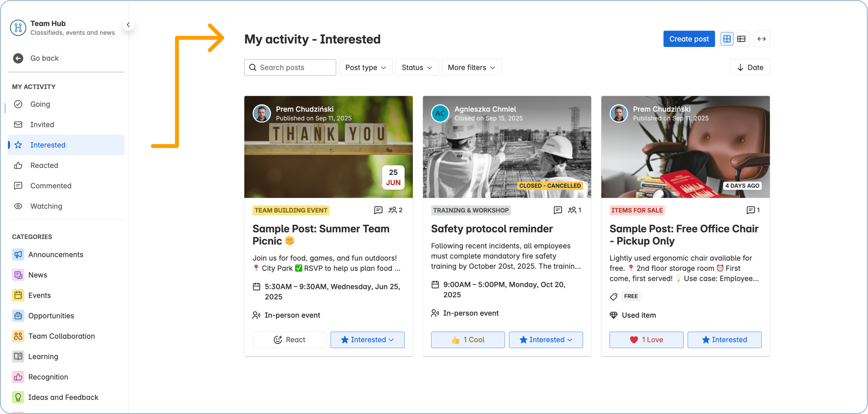Click the comment icon on Safety protocol reminder
The image size is (868, 414).
coord(558,210)
